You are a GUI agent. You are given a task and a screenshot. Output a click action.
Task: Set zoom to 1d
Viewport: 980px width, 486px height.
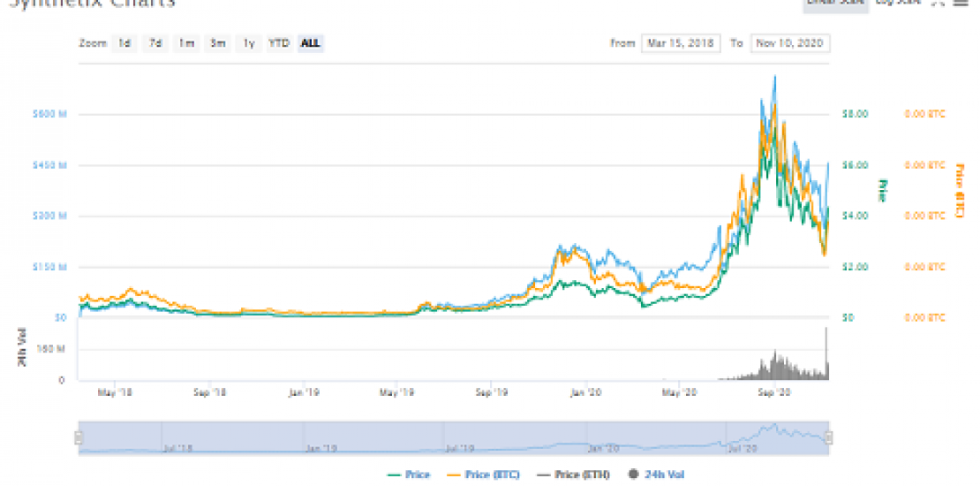125,43
